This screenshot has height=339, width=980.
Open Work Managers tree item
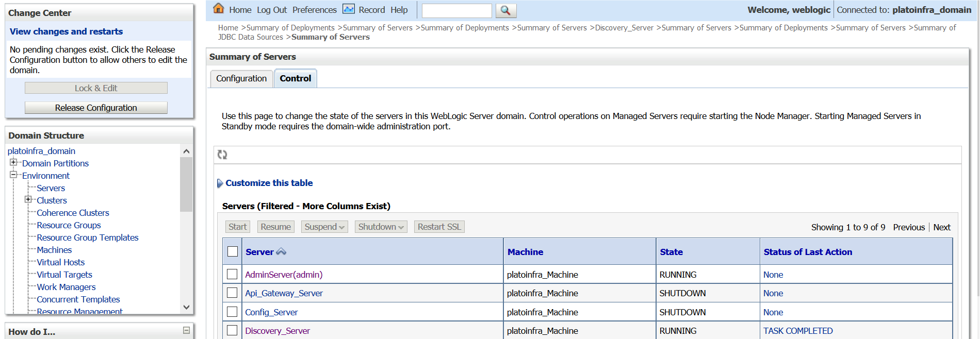coord(67,287)
